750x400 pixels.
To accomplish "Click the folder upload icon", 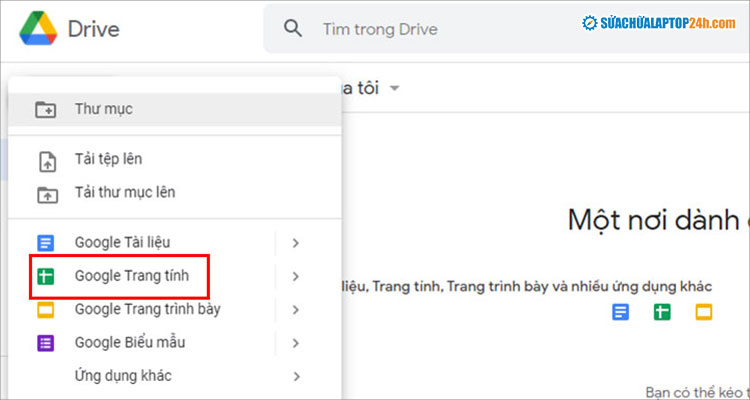I will [47, 195].
